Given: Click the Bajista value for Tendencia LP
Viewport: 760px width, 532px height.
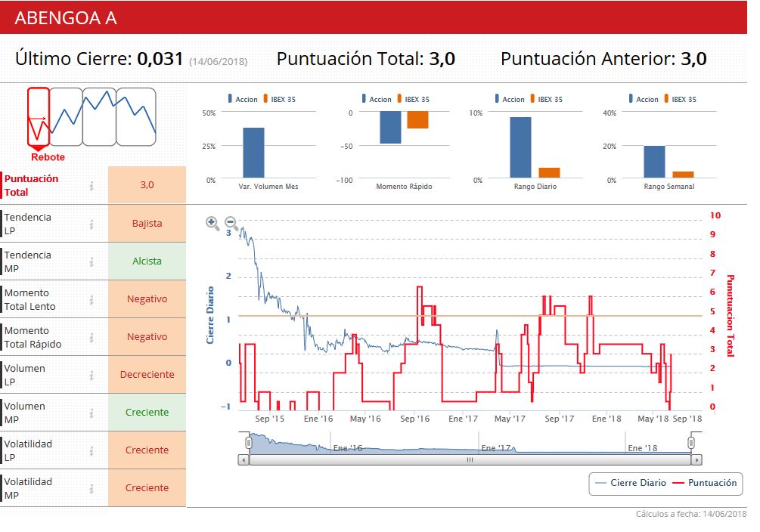Looking at the screenshot, I should pyautogui.click(x=147, y=224).
